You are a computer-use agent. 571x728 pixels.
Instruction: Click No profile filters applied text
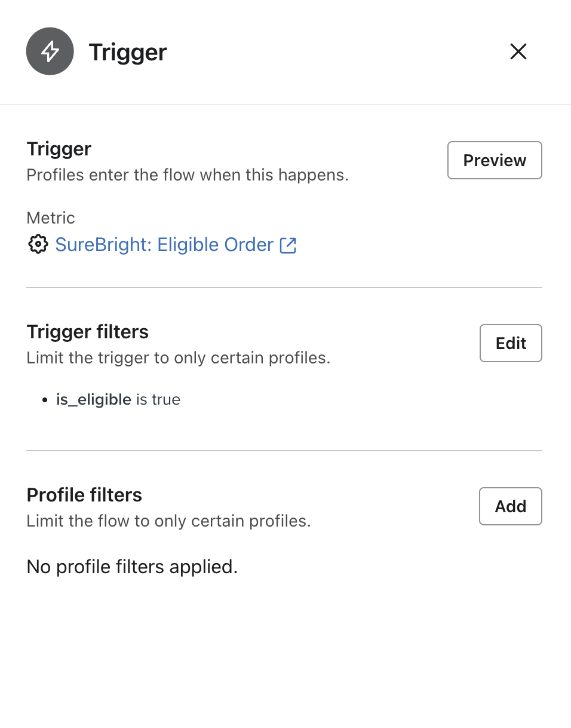(x=131, y=567)
